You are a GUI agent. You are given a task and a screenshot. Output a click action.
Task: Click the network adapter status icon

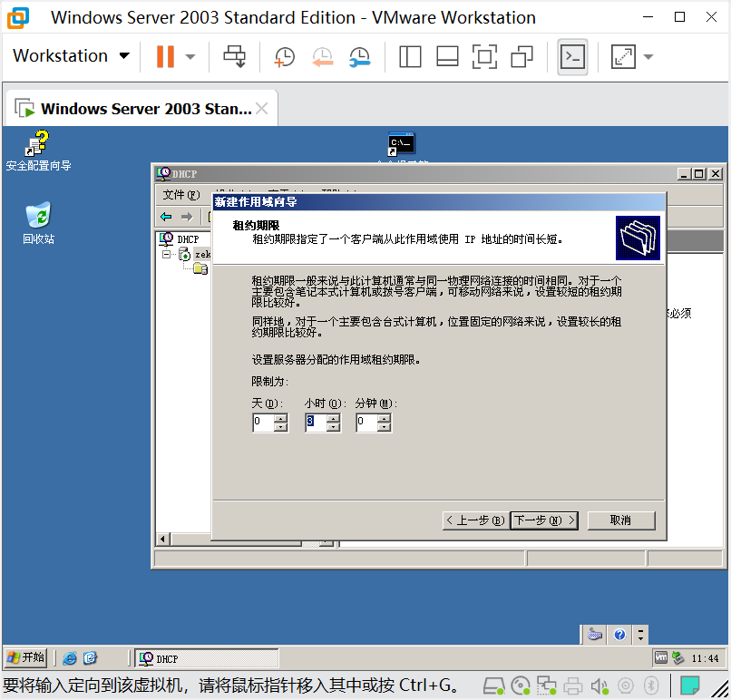pos(546,686)
